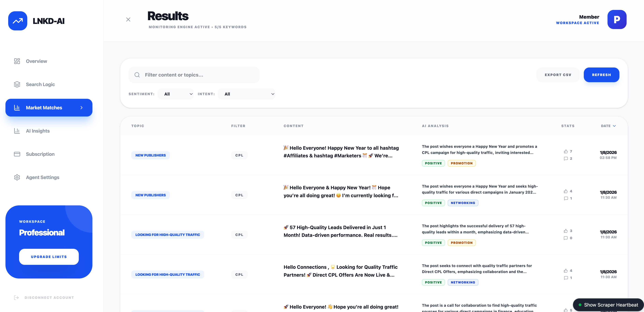This screenshot has width=644, height=312.
Task: Click the Search Logic layers icon
Action: (17, 84)
